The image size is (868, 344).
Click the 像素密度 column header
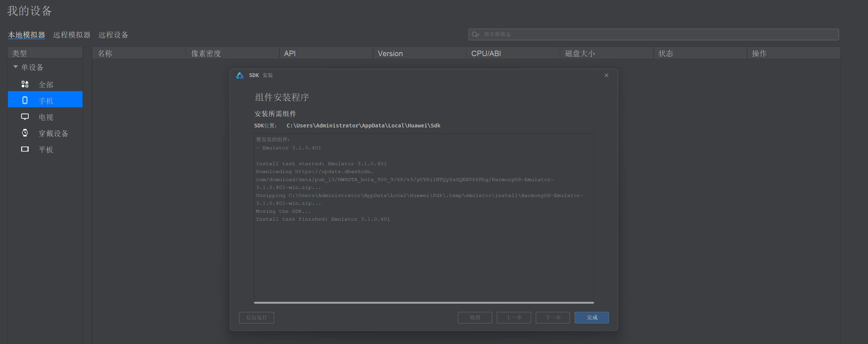point(232,53)
